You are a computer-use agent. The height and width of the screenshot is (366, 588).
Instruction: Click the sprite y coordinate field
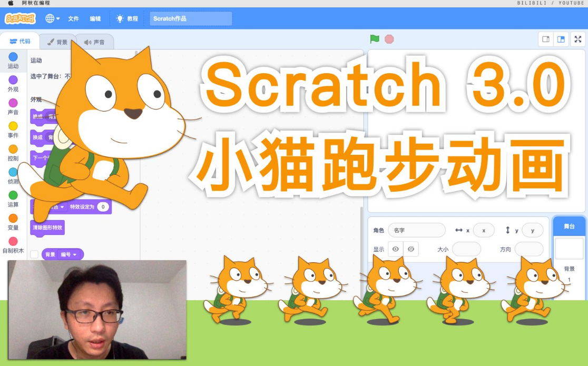coord(533,230)
